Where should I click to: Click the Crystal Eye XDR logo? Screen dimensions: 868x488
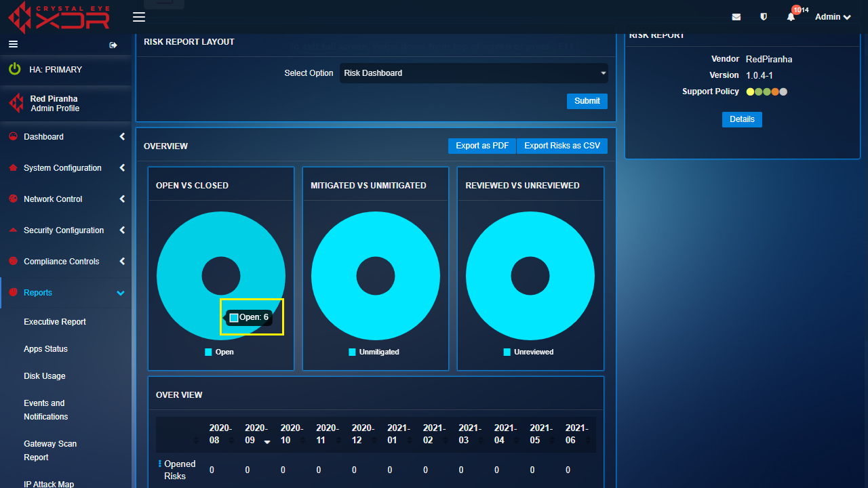click(x=60, y=17)
